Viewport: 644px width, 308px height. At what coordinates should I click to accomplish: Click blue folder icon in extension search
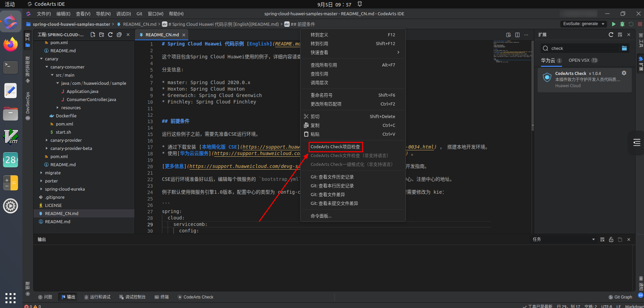coord(624,48)
